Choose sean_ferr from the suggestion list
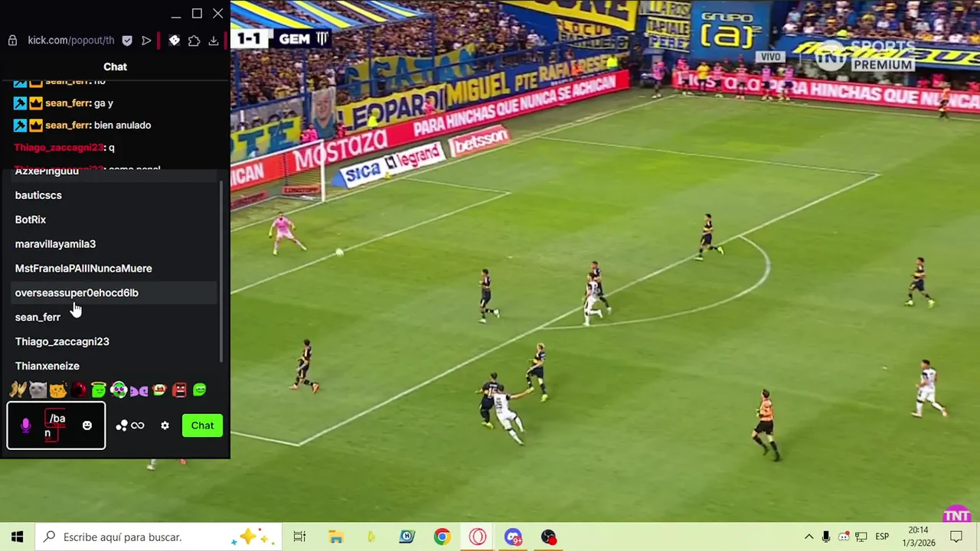Image resolution: width=980 pixels, height=551 pixels. [115, 318]
